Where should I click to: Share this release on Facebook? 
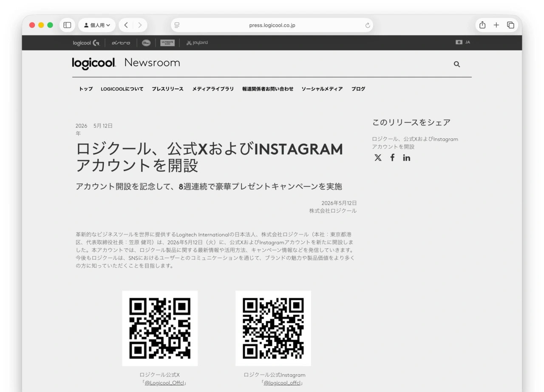(392, 158)
